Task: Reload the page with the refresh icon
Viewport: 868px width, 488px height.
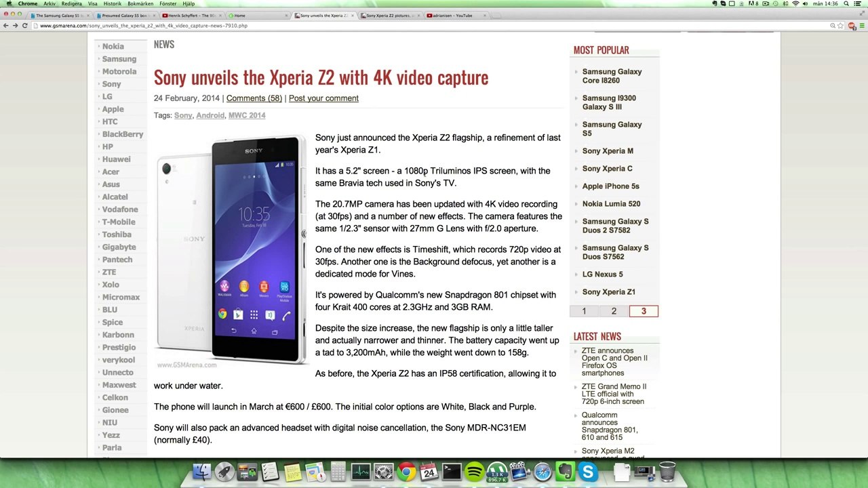Action: pyautogui.click(x=24, y=26)
